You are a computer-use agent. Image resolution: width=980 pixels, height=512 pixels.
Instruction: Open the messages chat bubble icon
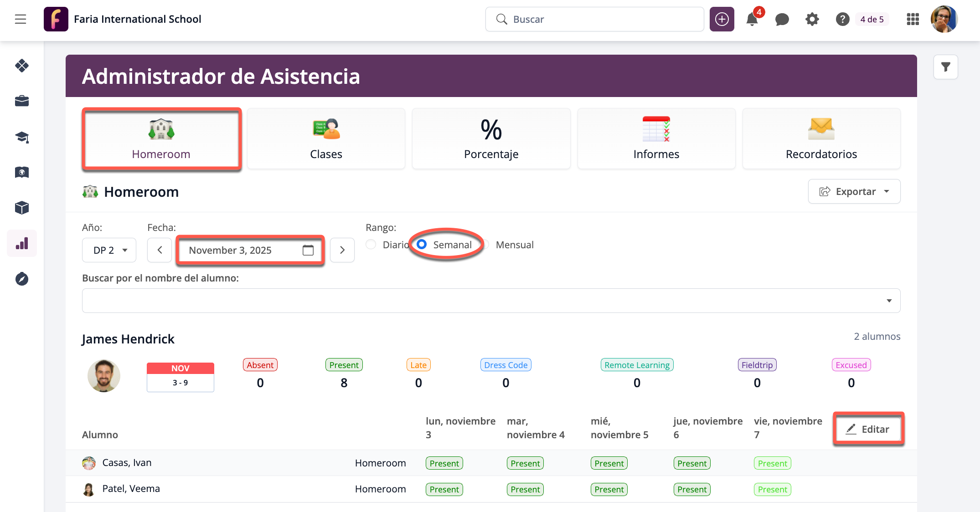(782, 19)
